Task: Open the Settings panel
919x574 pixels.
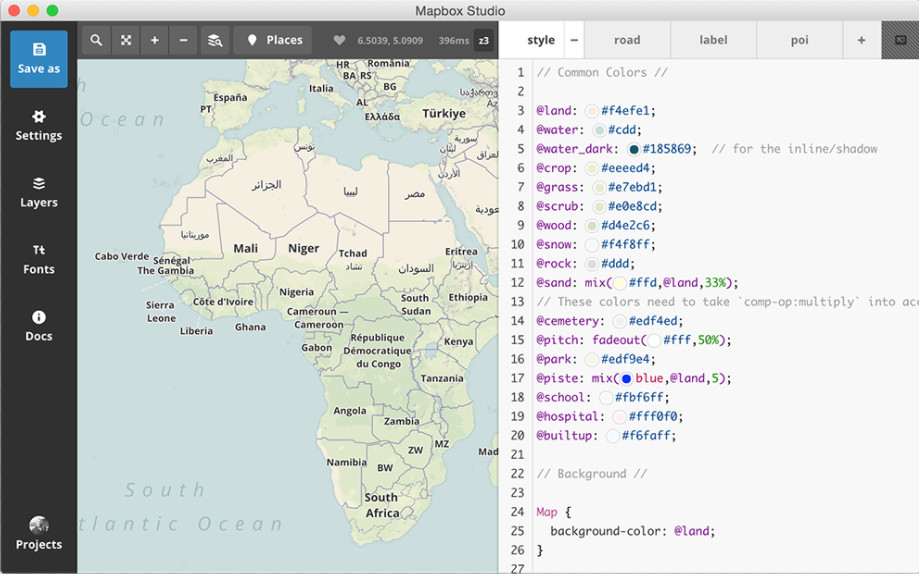Action: (39, 125)
